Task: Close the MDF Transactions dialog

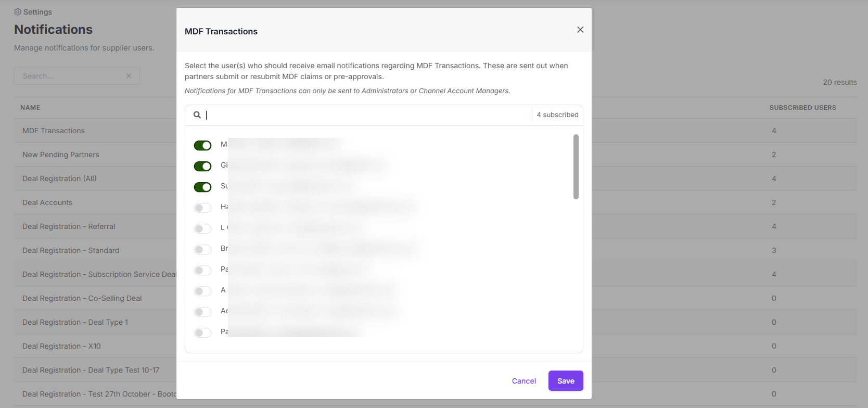Action: point(580,30)
